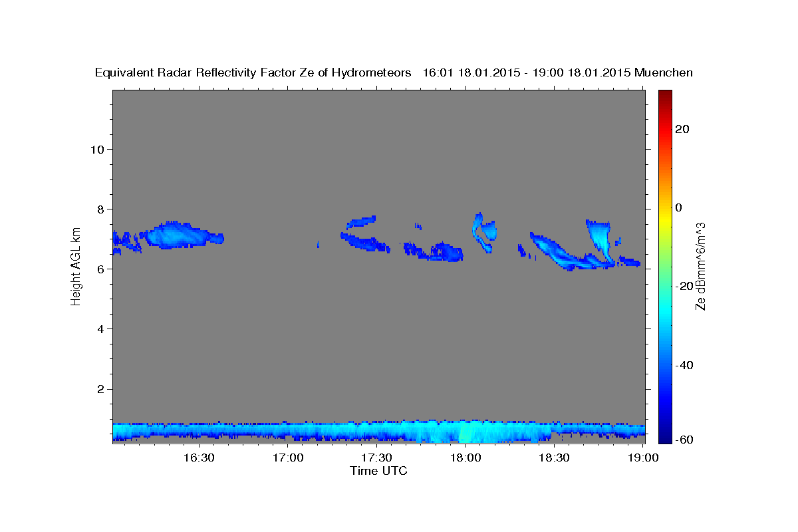Click the colorbar value 0

[x=680, y=207]
